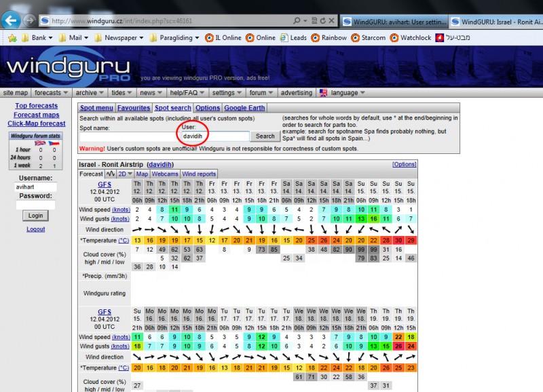Viewport: 543px width, 392px height.
Task: Open the Top forecasts link
Action: point(37,106)
